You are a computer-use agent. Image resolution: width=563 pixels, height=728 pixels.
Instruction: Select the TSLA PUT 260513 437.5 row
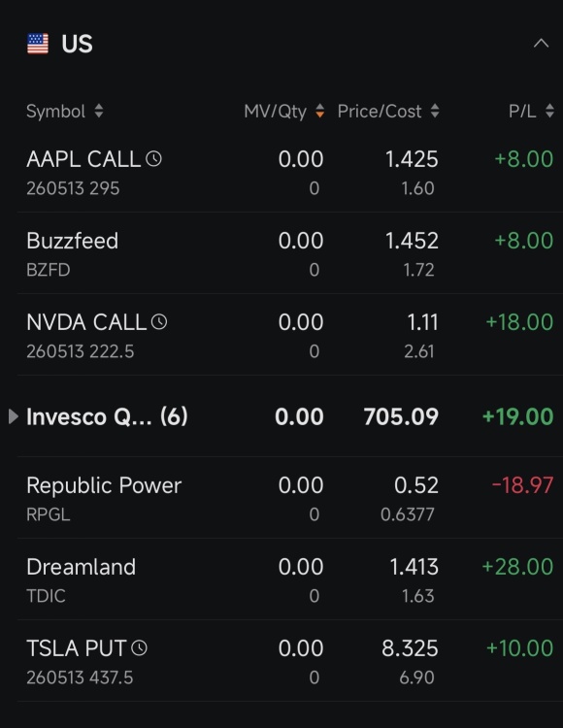tap(289, 661)
